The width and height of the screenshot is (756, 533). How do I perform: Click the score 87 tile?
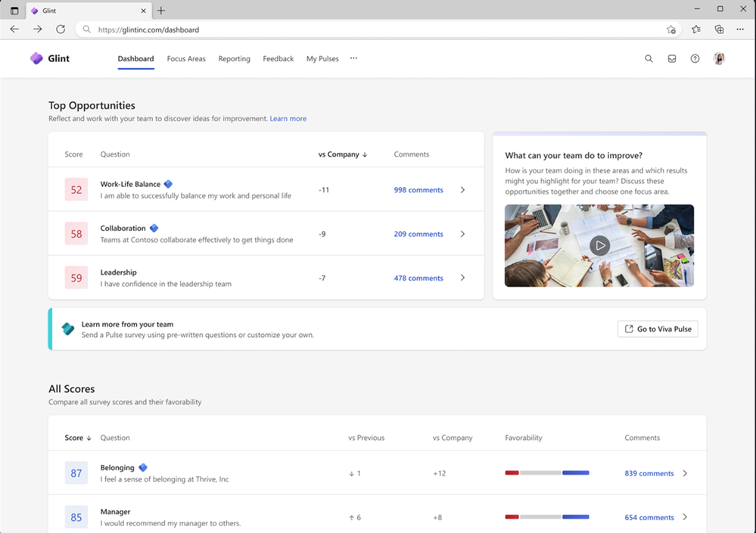click(76, 473)
